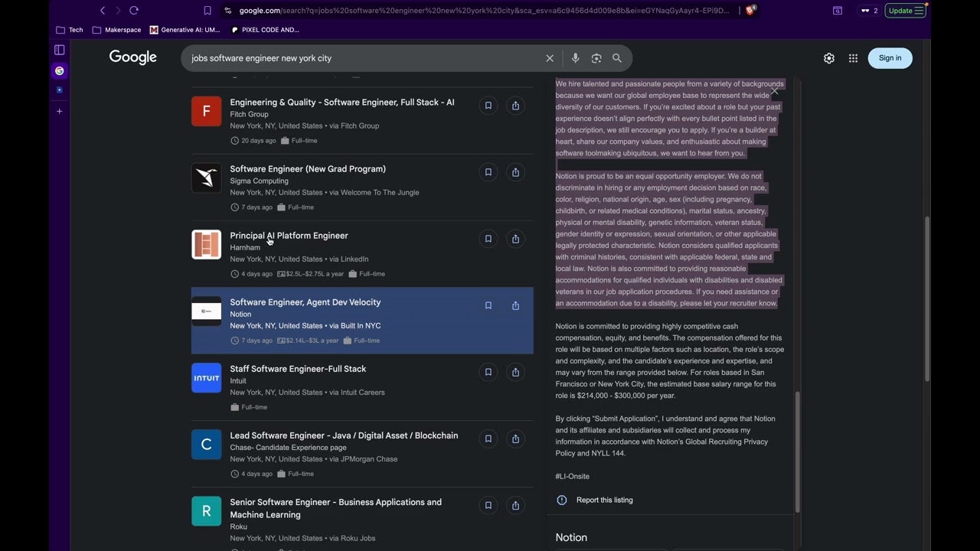Open Senior Software Engineer Business Applications listing
Screen dimensions: 980x551
(335, 508)
